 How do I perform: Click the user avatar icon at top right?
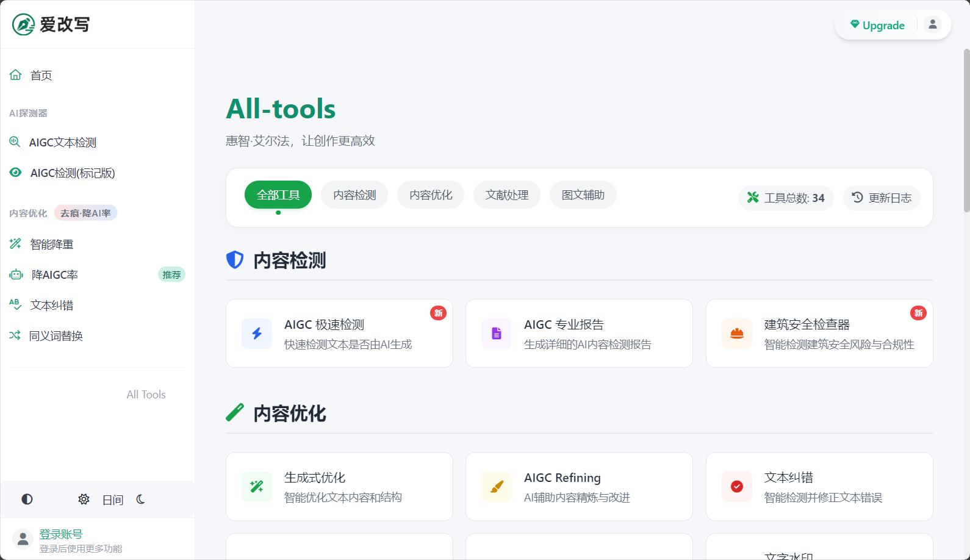[932, 24]
